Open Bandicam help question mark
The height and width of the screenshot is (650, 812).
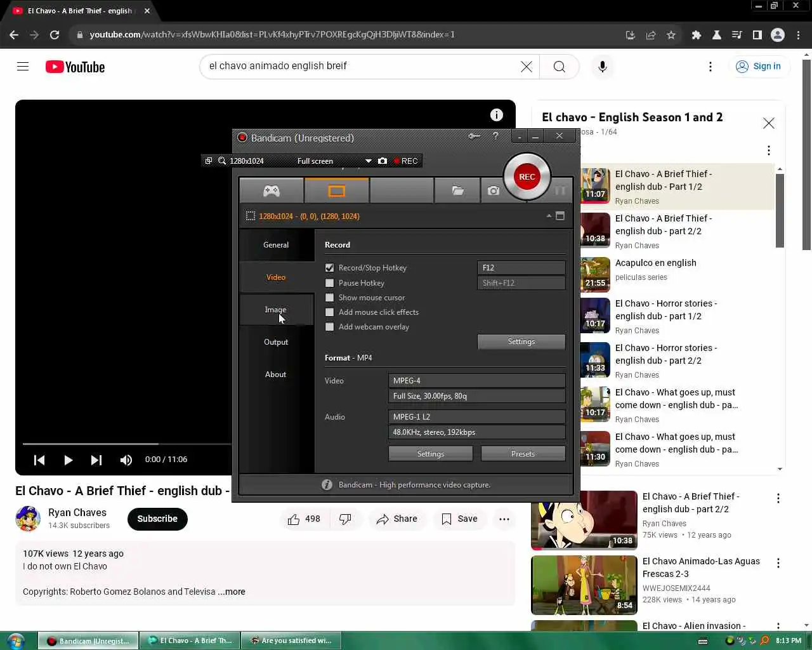click(x=495, y=136)
